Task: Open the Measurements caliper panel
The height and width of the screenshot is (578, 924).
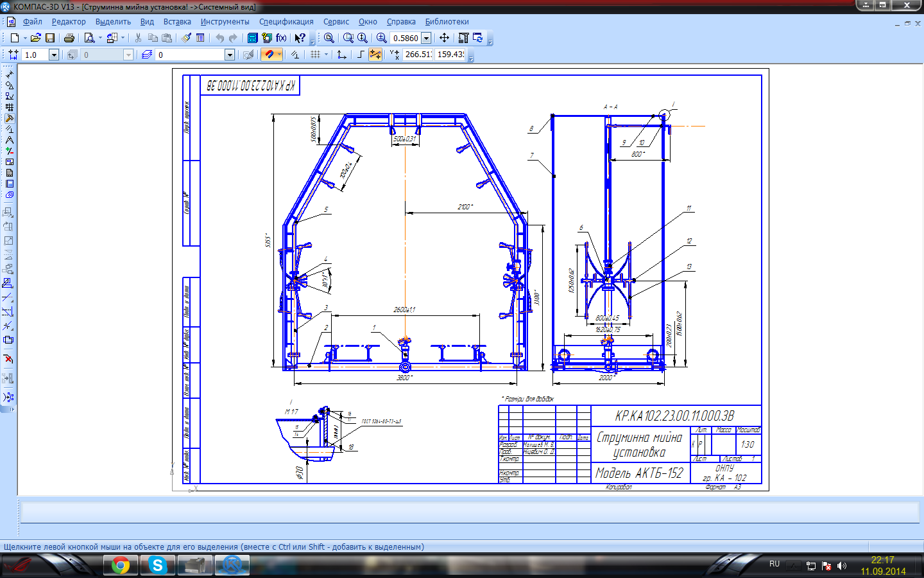Action: pos(9,140)
